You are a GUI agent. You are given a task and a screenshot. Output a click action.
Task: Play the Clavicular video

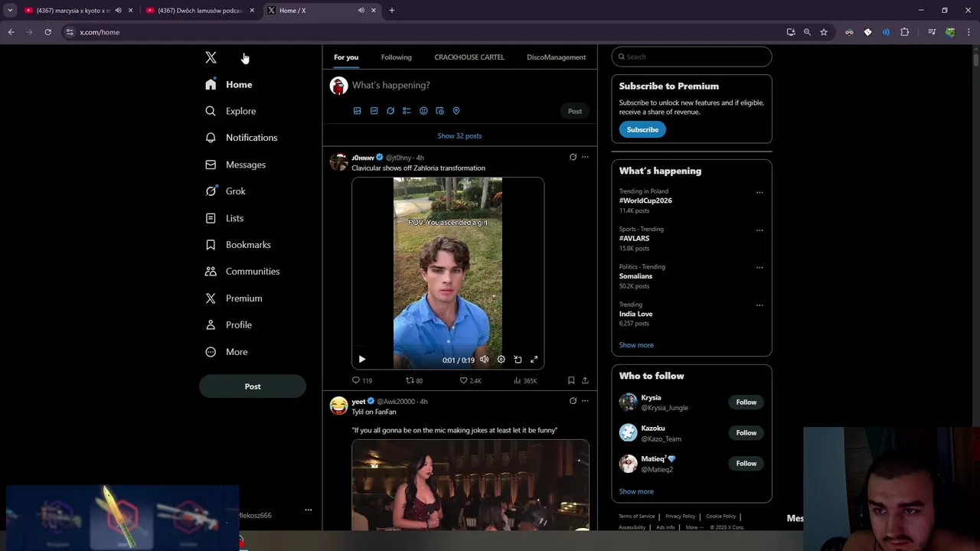362,360
